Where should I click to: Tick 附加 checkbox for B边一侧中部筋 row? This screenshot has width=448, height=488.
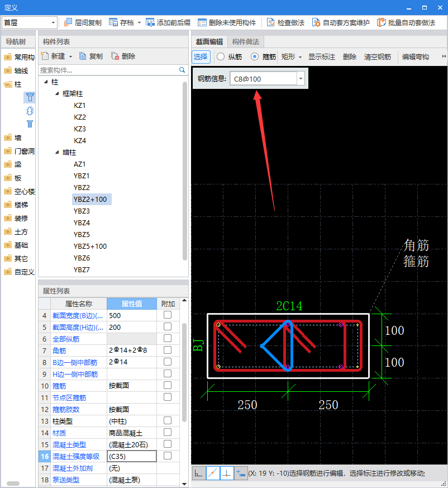tap(168, 362)
